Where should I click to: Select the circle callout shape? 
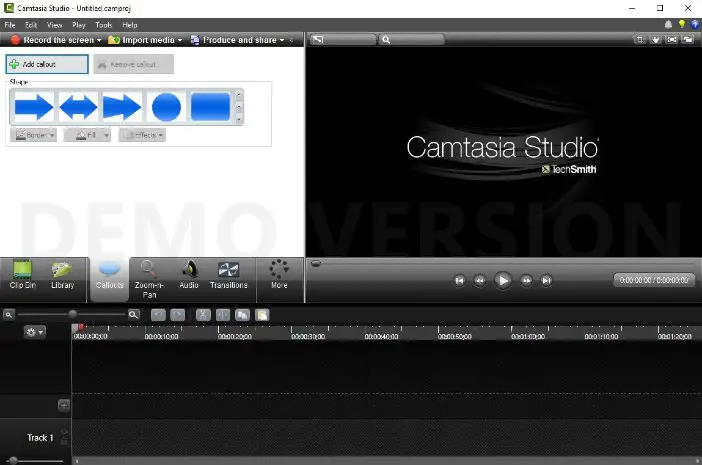pyautogui.click(x=166, y=107)
